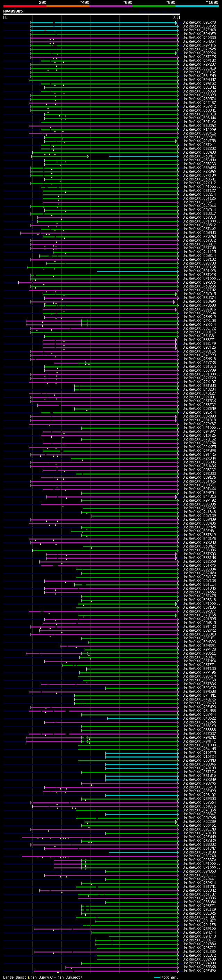Select UniRef100_Q10T26 label
Screen dimensions: 222x980
click(199, 435)
